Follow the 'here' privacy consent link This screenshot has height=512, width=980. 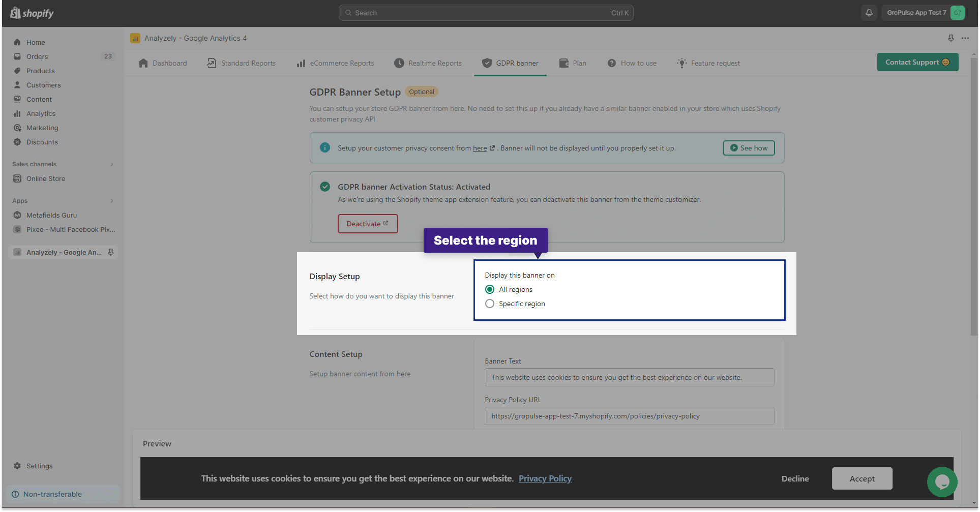480,148
